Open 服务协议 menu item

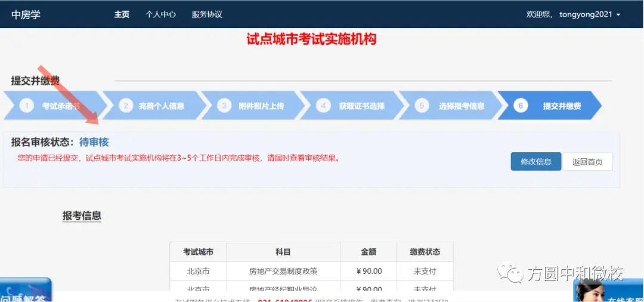coord(207,14)
